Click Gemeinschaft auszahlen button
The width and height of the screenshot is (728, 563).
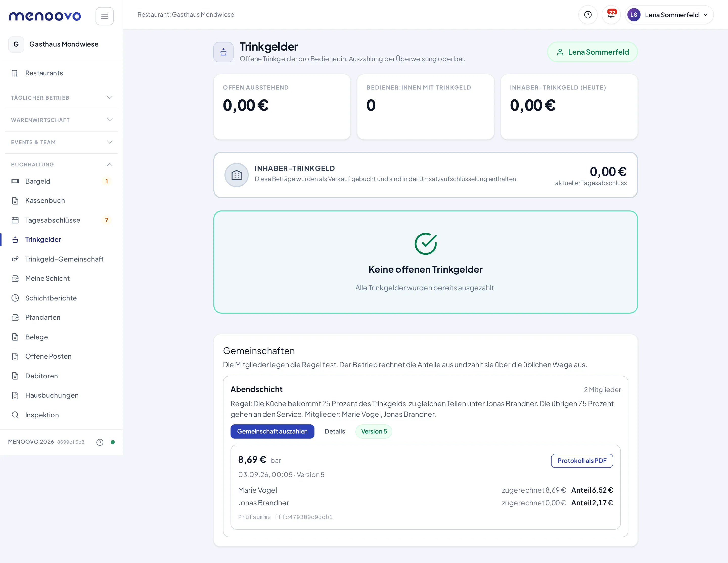272,431
